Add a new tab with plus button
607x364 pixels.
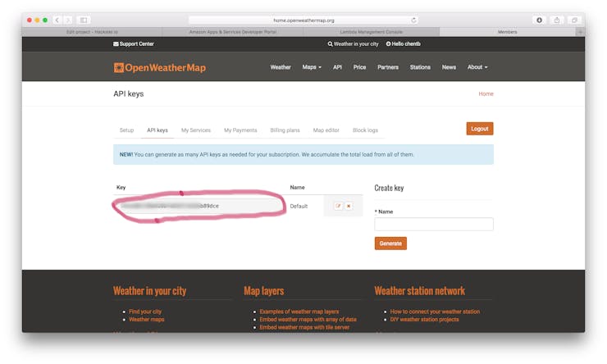coord(580,32)
